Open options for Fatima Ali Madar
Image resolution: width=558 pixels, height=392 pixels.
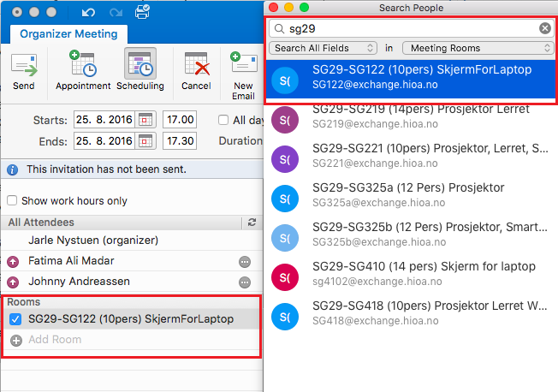coord(245,261)
